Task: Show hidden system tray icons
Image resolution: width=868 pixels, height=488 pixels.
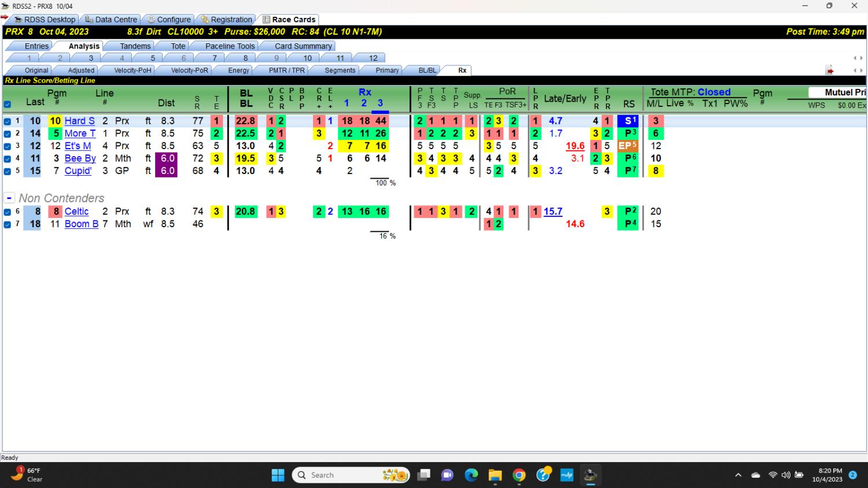Action: coord(738,475)
